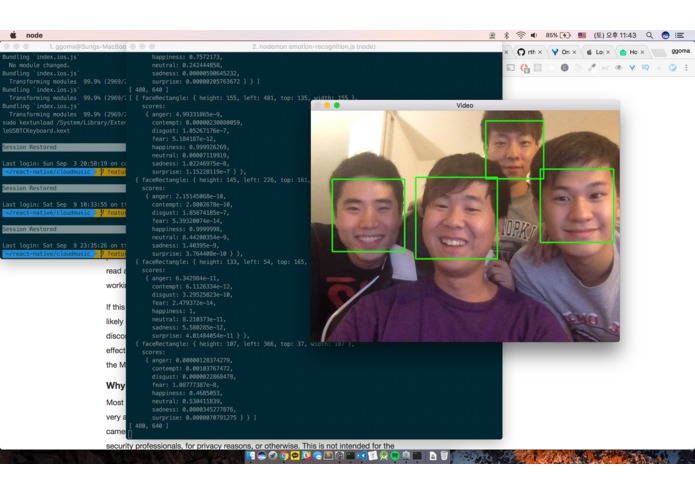Open the Wi-Fi status menu
Viewport: 695px width, 494px height.
click(521, 35)
